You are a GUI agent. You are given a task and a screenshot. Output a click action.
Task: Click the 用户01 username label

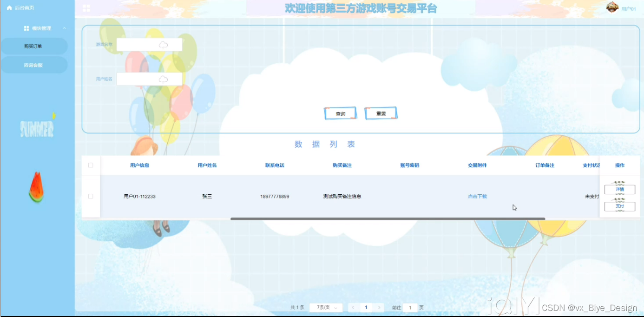tap(629, 9)
